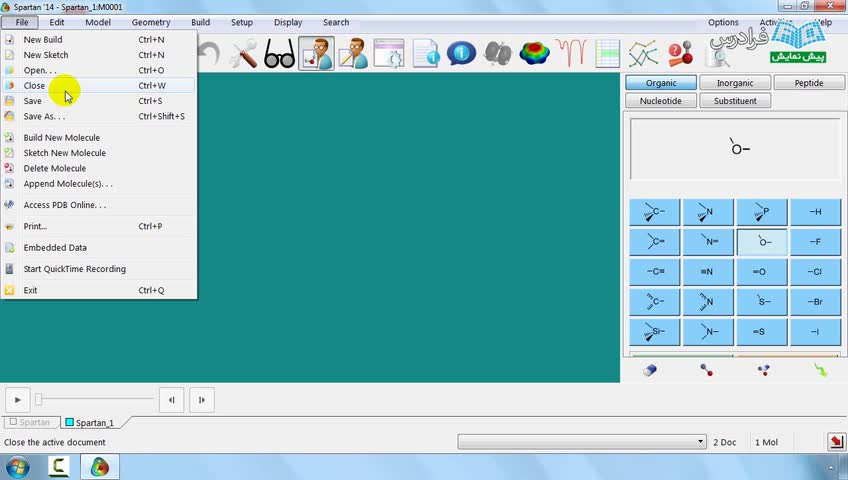
Task: Open the Geometry menu
Action: [x=151, y=22]
